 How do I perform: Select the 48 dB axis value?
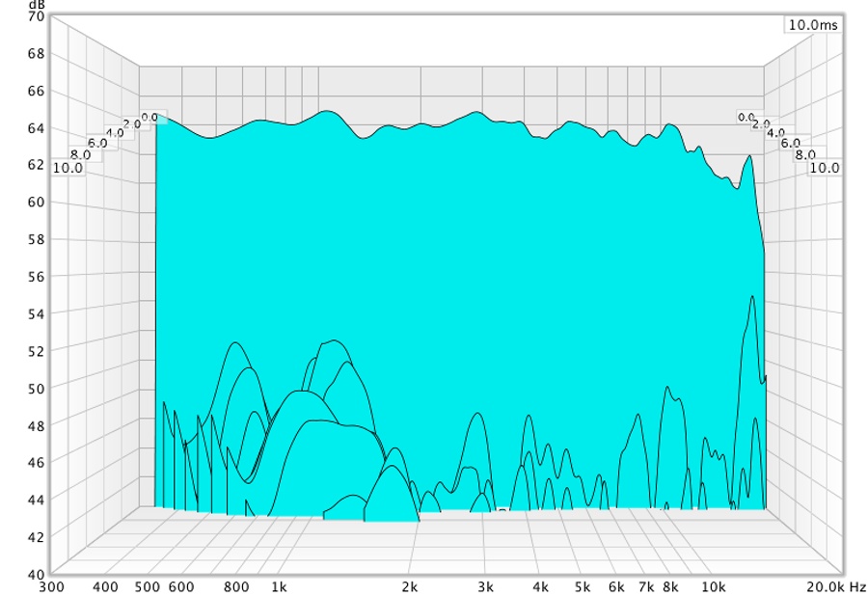36,425
